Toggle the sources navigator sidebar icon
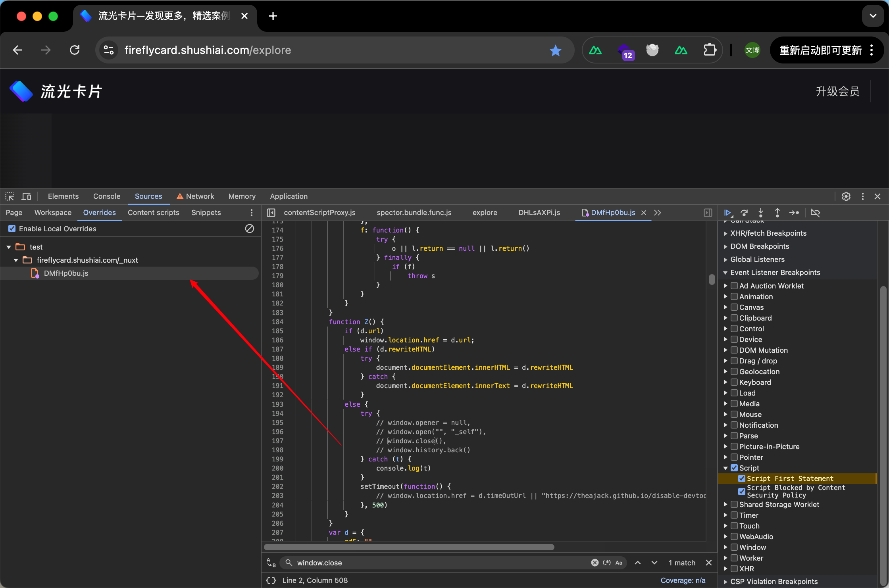Viewport: 889px width, 588px height. (271, 213)
